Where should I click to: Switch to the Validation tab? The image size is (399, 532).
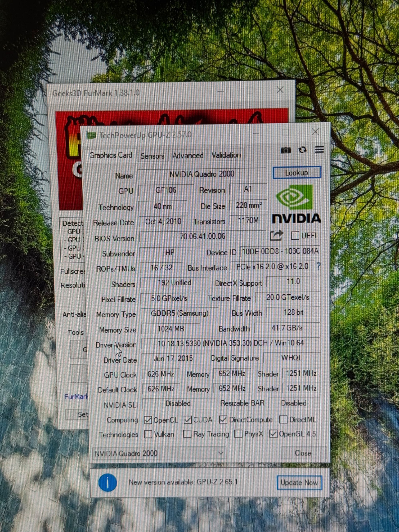click(x=226, y=155)
